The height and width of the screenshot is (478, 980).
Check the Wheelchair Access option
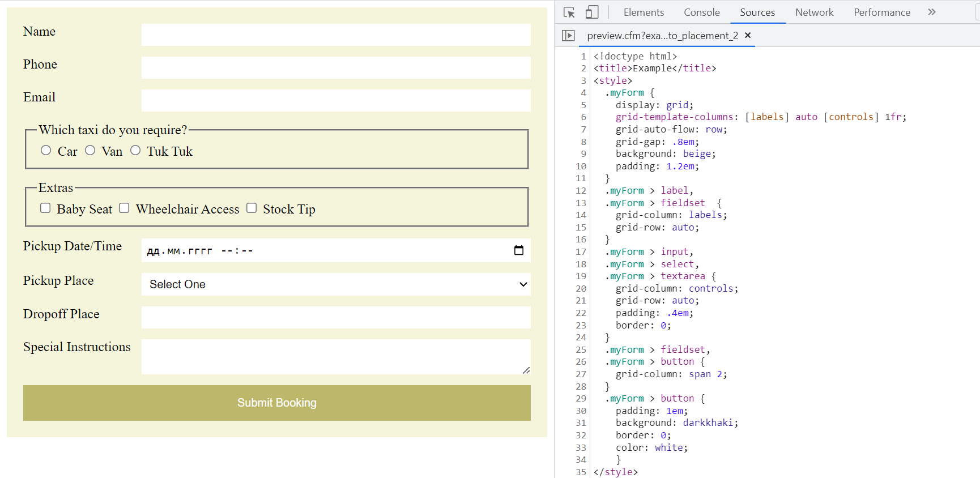tap(124, 208)
